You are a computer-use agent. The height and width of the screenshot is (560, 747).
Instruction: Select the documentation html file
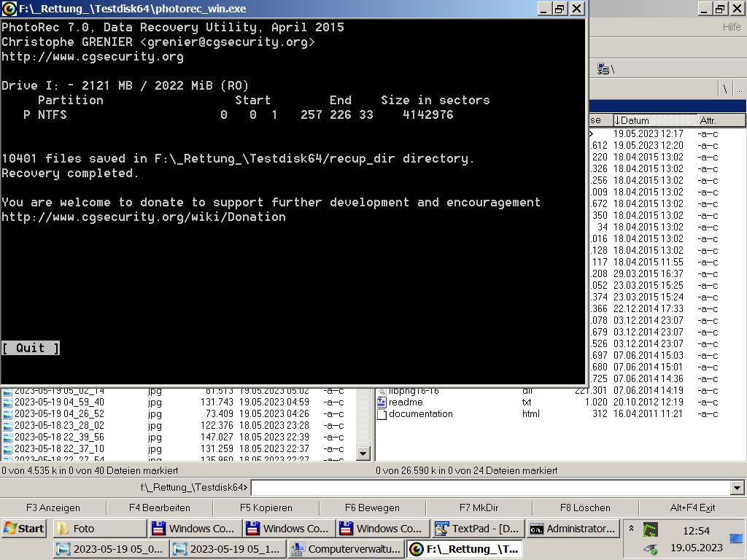point(421,414)
